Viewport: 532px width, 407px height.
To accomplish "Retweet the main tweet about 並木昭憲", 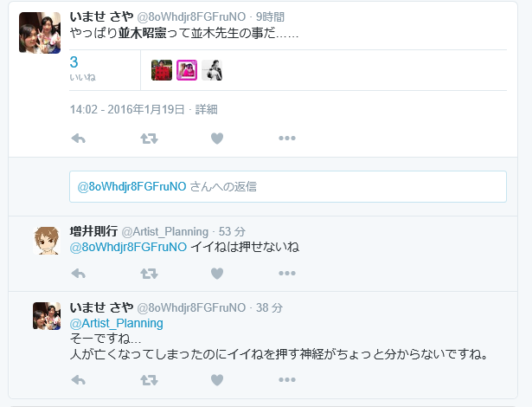I will [x=150, y=139].
